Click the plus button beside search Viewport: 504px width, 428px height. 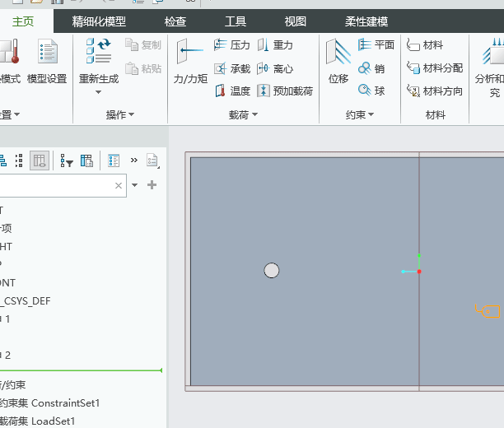pyautogui.click(x=152, y=184)
